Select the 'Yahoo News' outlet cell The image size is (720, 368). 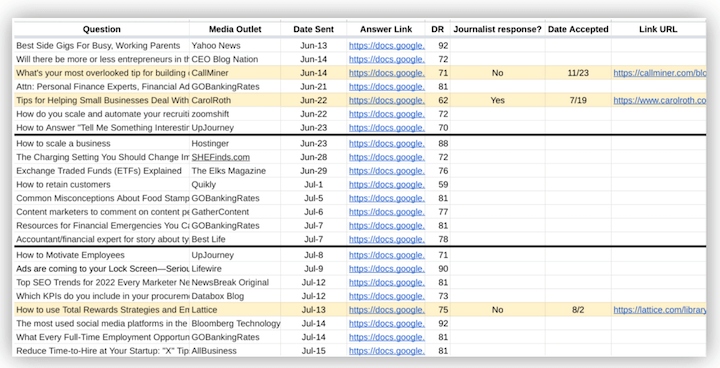pyautogui.click(x=235, y=45)
